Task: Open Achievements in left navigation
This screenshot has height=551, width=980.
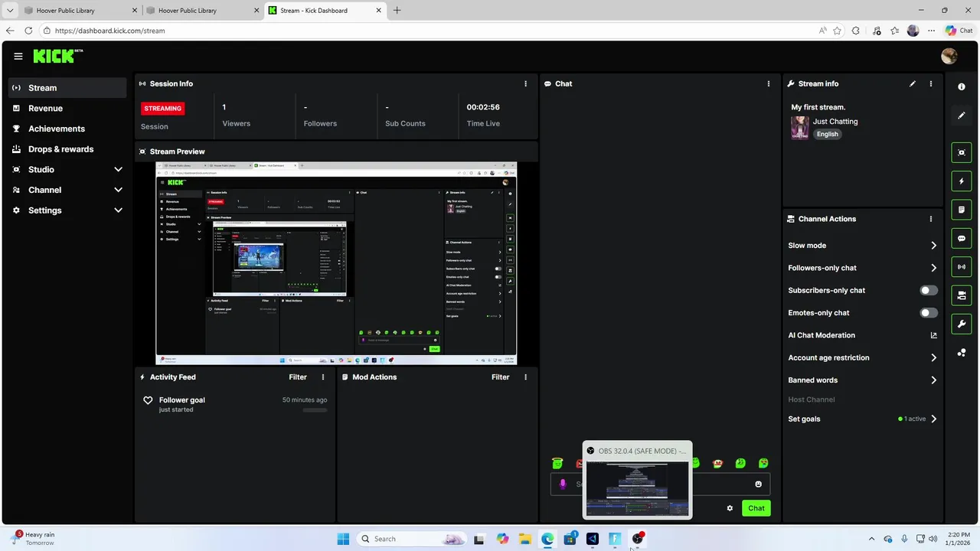Action: (x=67, y=129)
